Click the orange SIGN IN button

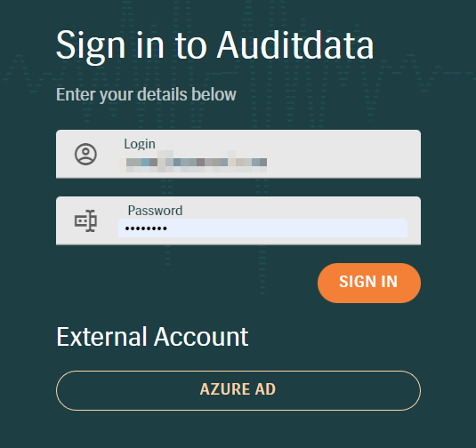(x=369, y=283)
